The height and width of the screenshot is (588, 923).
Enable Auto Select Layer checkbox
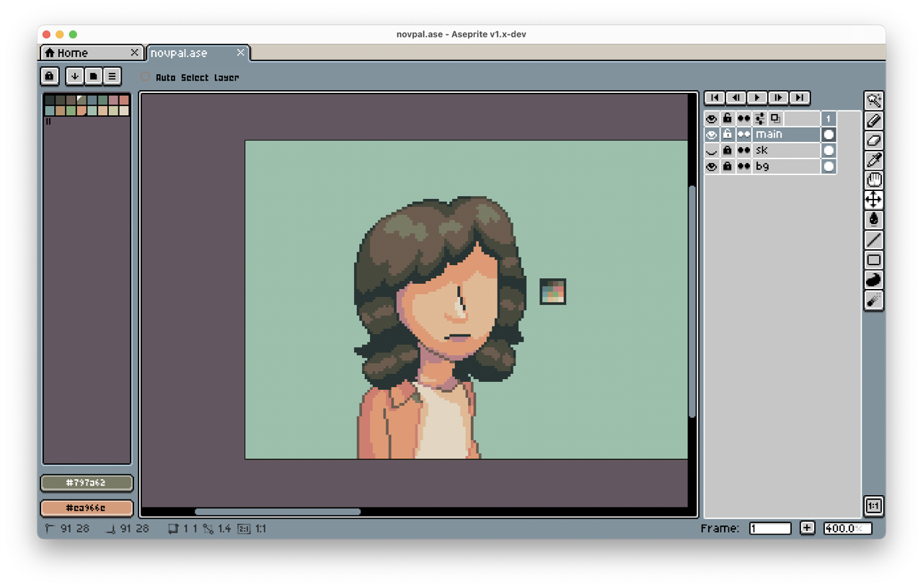point(146,76)
